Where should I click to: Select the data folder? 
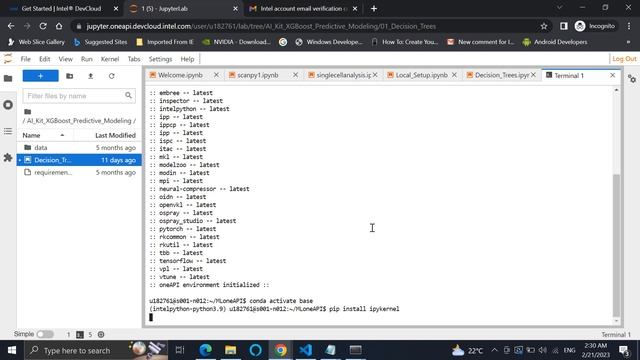coord(79,147)
